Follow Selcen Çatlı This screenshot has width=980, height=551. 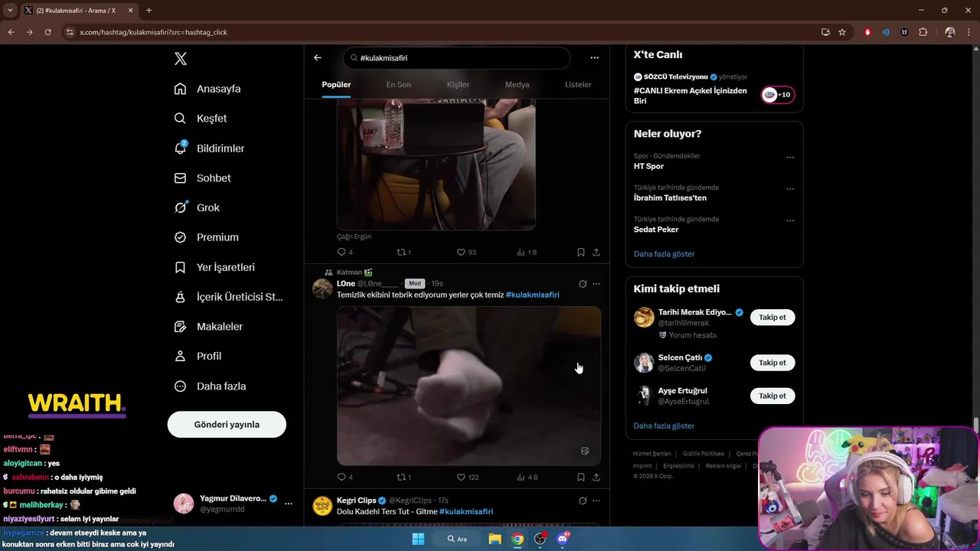[773, 363]
